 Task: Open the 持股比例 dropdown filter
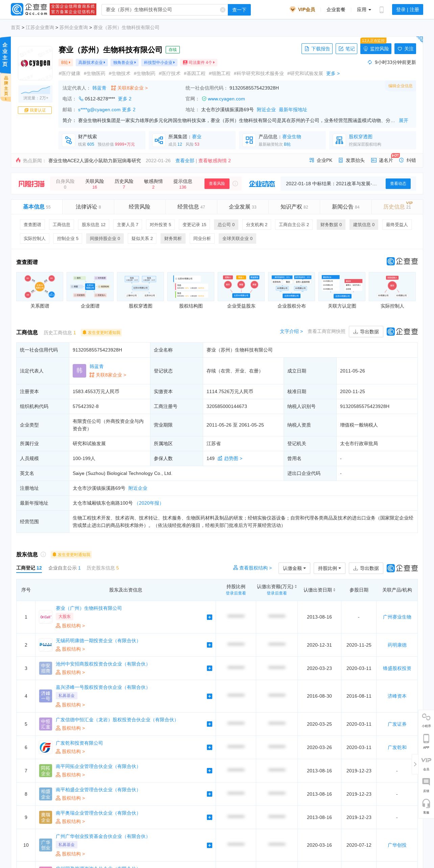pyautogui.click(x=330, y=568)
